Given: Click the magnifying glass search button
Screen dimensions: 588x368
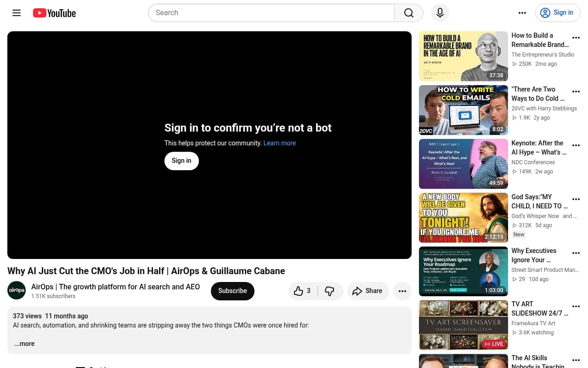Looking at the screenshot, I should click(x=409, y=13).
